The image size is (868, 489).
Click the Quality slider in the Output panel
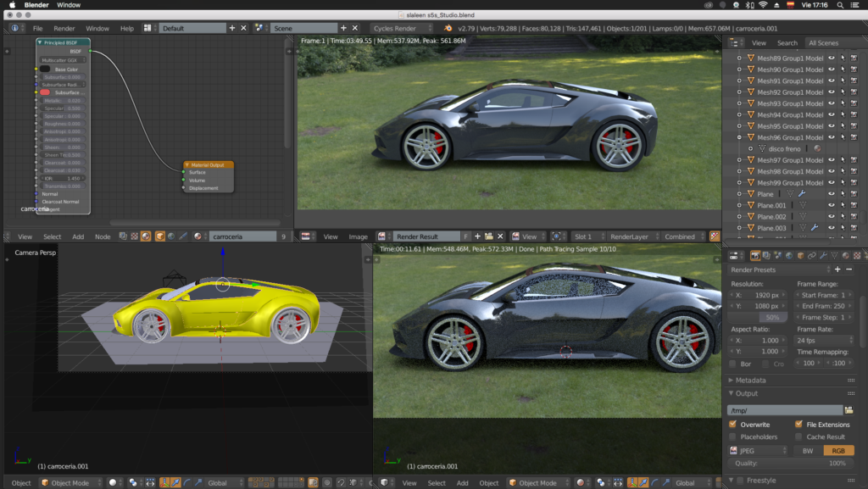click(788, 463)
